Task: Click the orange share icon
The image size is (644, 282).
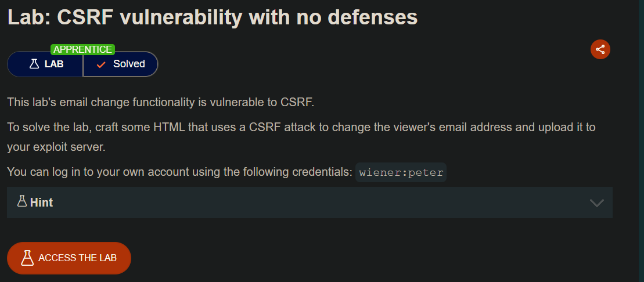Action: tap(600, 49)
